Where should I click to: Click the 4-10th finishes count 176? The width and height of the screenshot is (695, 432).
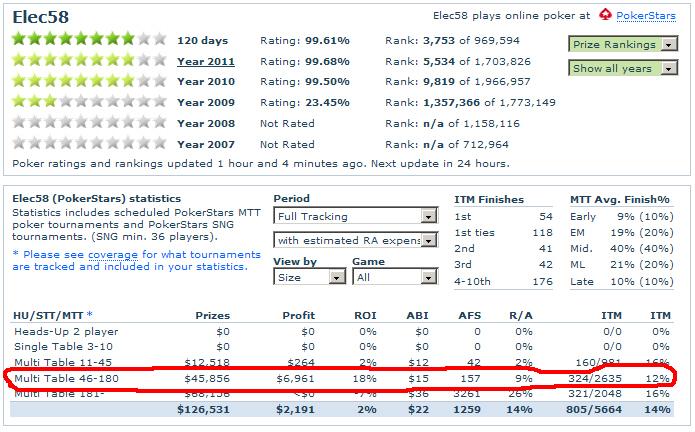(x=543, y=281)
